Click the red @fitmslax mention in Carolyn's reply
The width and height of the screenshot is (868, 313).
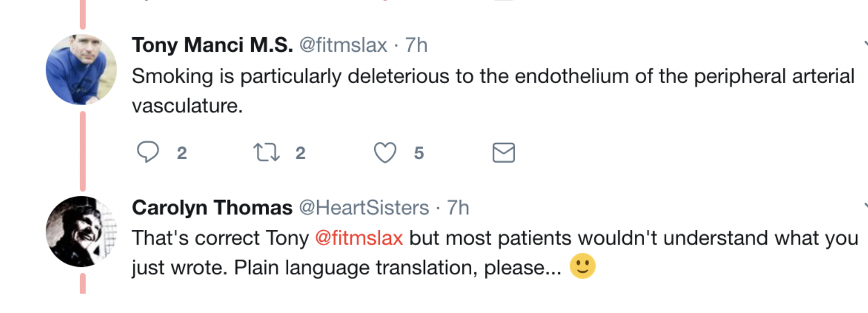tap(359, 238)
